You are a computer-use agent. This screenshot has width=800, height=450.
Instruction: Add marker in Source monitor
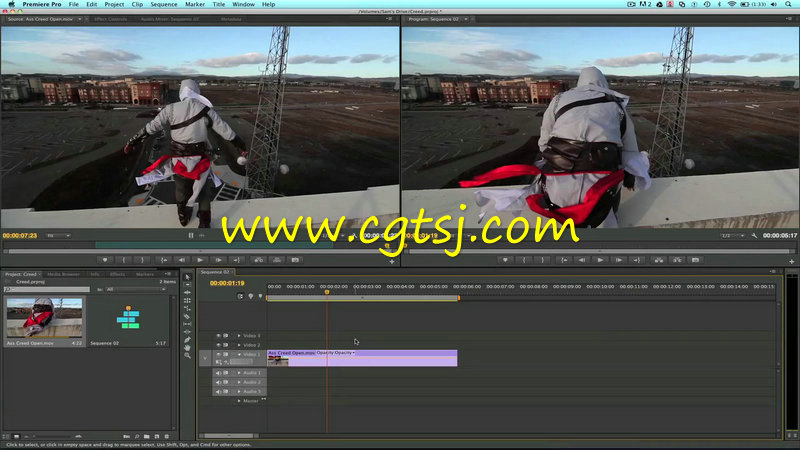(x=105, y=260)
